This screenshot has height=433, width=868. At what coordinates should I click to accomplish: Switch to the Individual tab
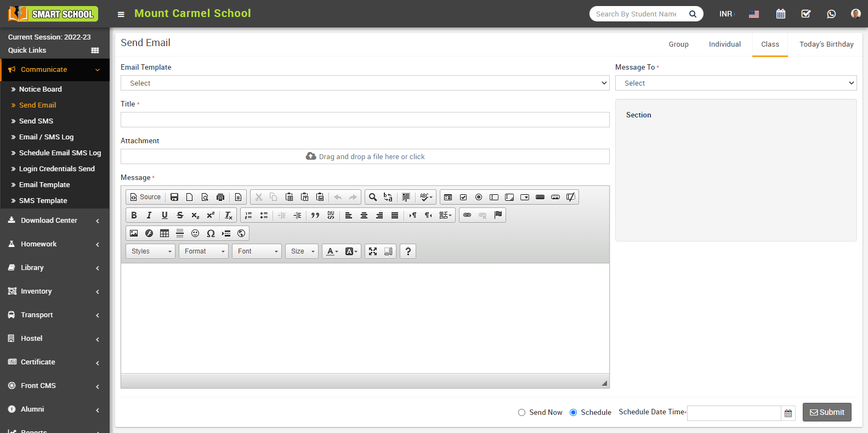point(724,44)
